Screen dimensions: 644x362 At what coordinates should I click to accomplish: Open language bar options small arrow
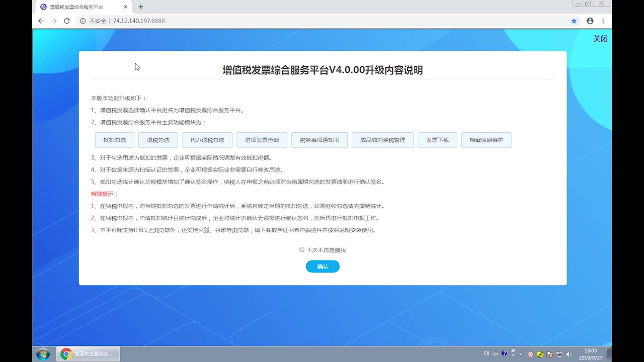point(513,355)
